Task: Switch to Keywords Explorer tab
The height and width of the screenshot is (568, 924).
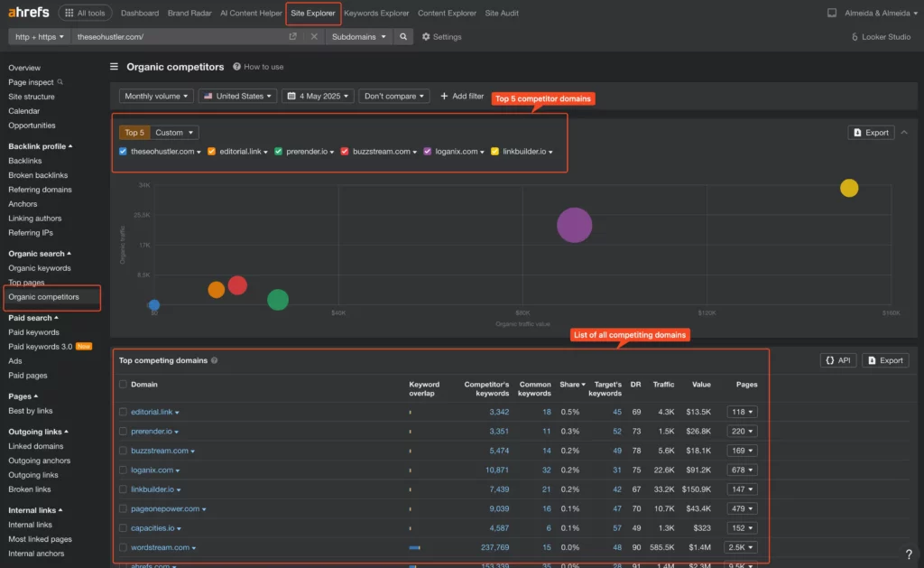Action: (376, 14)
